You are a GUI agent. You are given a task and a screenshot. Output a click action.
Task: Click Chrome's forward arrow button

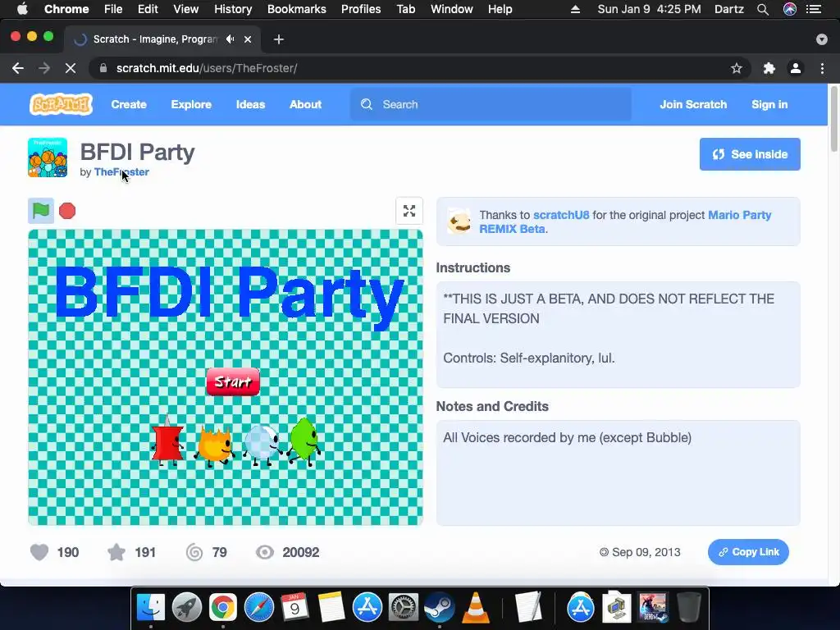pos(44,68)
